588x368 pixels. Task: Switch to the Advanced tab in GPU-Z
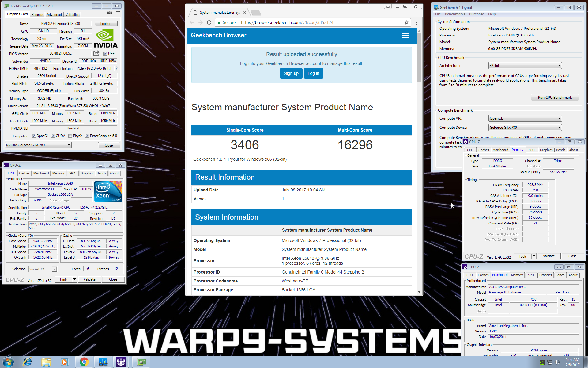(x=54, y=15)
